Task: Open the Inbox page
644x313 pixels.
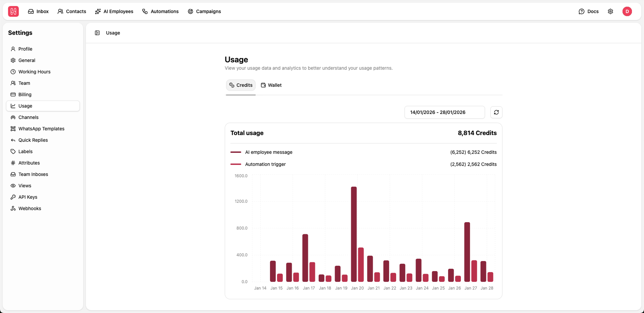Action: pyautogui.click(x=38, y=11)
